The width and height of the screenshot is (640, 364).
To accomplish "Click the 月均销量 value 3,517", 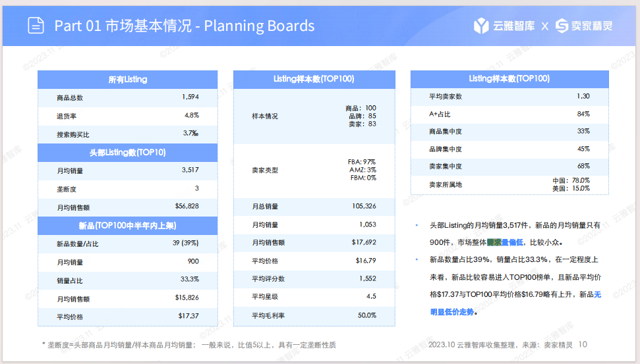I will pyautogui.click(x=190, y=170).
